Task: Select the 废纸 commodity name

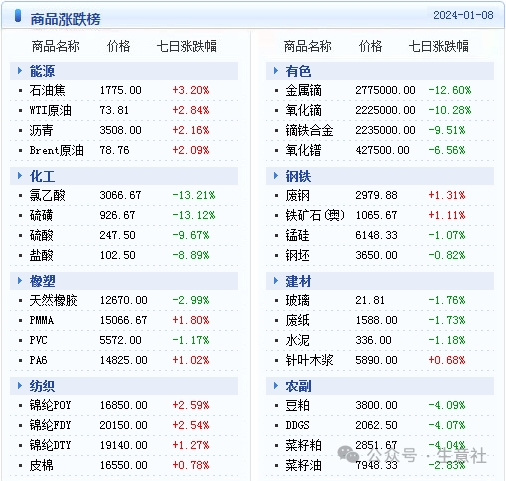Action: [297, 320]
